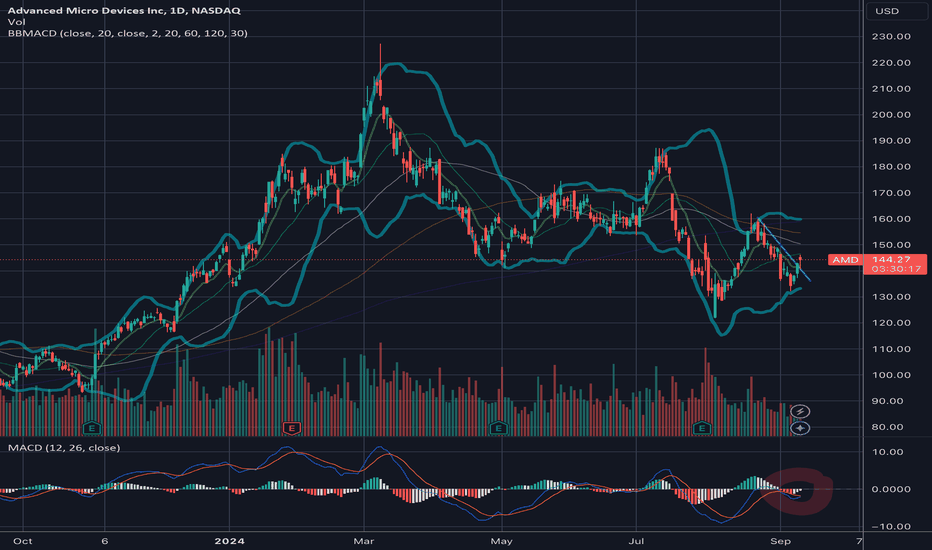Click the MACD pane 0.0000 axis label
This screenshot has width=932, height=550.
890,489
